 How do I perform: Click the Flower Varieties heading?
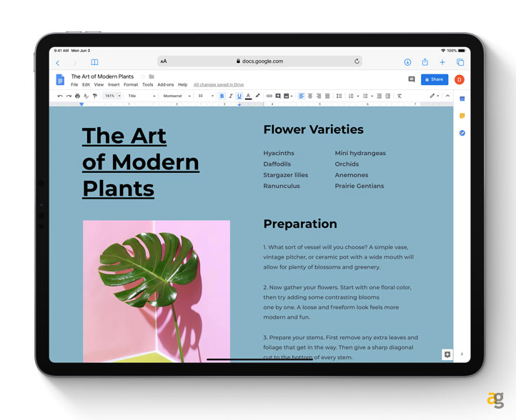pyautogui.click(x=313, y=129)
